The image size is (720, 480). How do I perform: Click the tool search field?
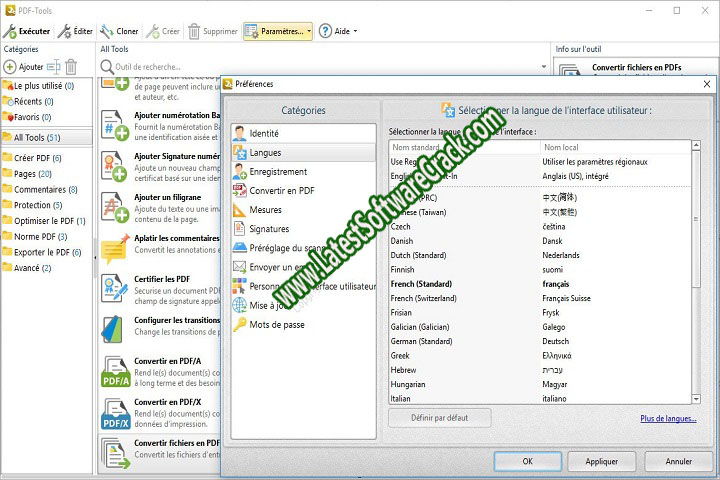(321, 67)
